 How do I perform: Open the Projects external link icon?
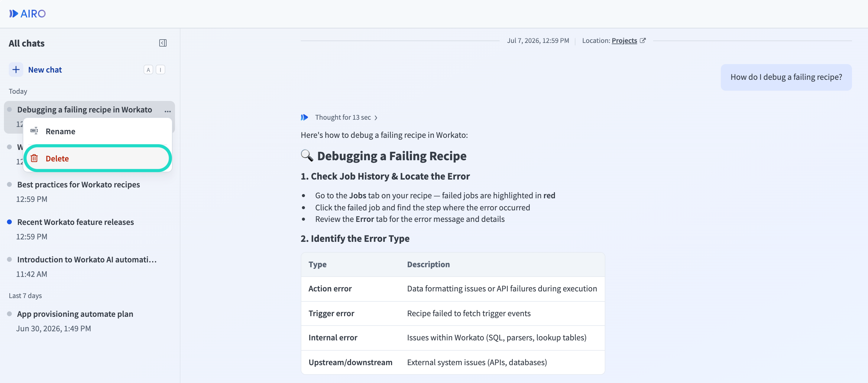click(x=643, y=41)
